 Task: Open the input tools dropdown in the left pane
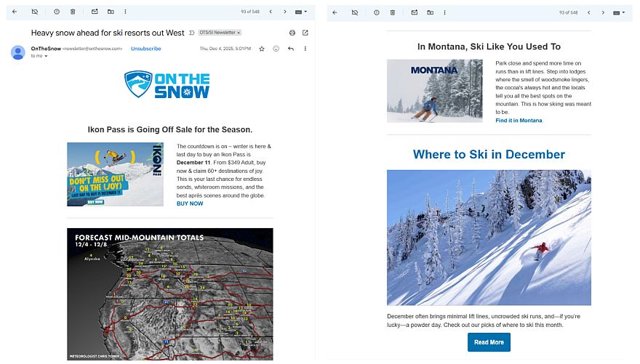coord(302,12)
